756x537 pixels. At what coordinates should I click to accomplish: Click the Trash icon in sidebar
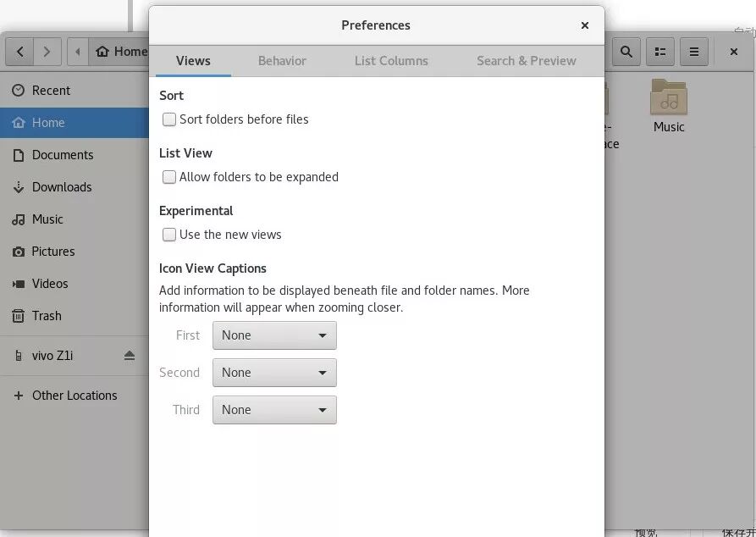click(x=19, y=316)
